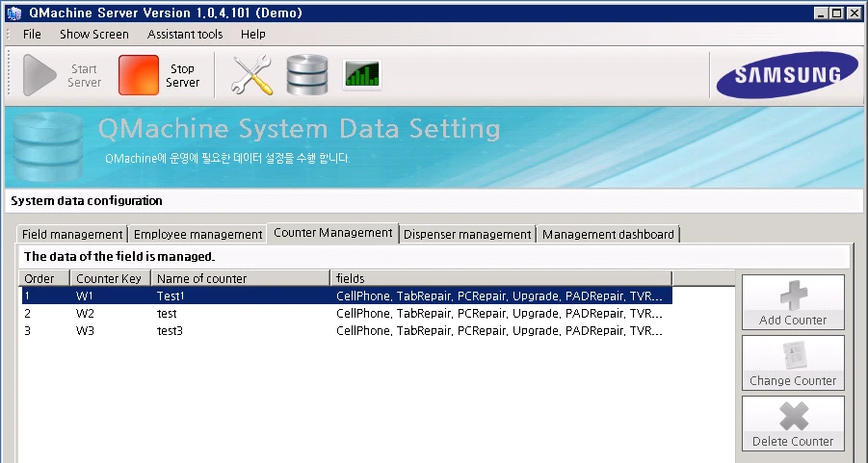Open the Help menu

(x=253, y=35)
